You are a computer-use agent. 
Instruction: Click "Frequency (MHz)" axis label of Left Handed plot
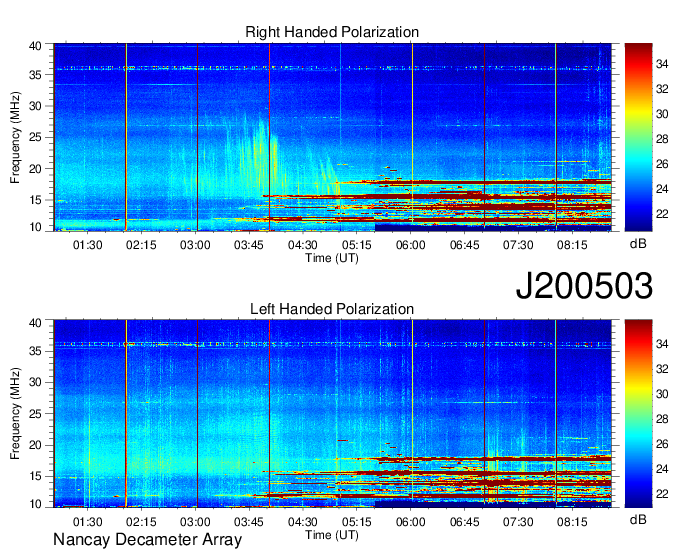coord(15,414)
